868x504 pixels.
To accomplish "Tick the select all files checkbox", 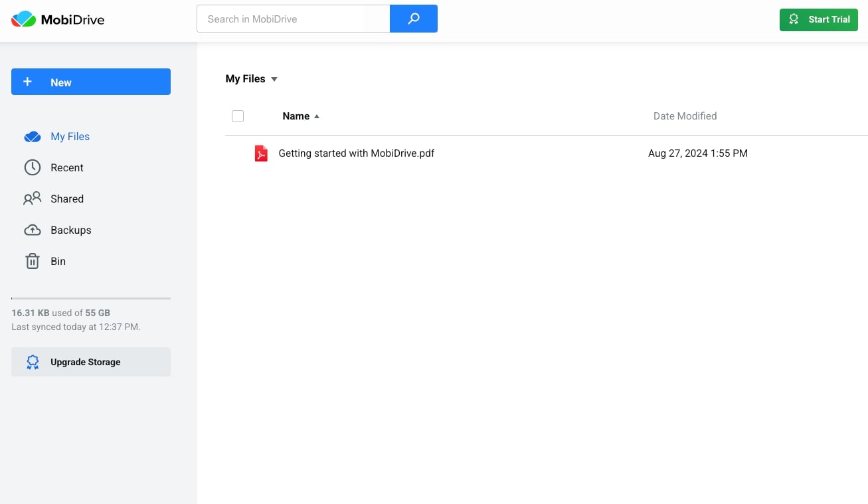I will tap(238, 116).
